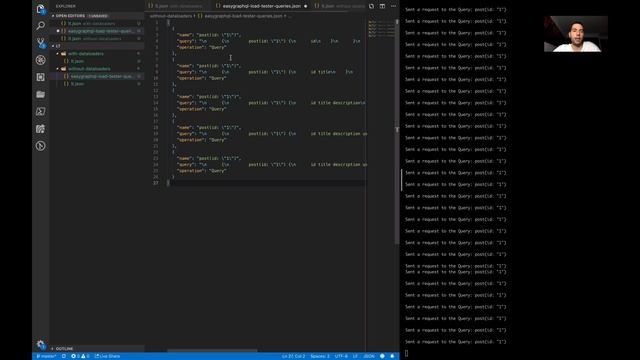Click the presenter webcam thumbnail

(x=576, y=34)
